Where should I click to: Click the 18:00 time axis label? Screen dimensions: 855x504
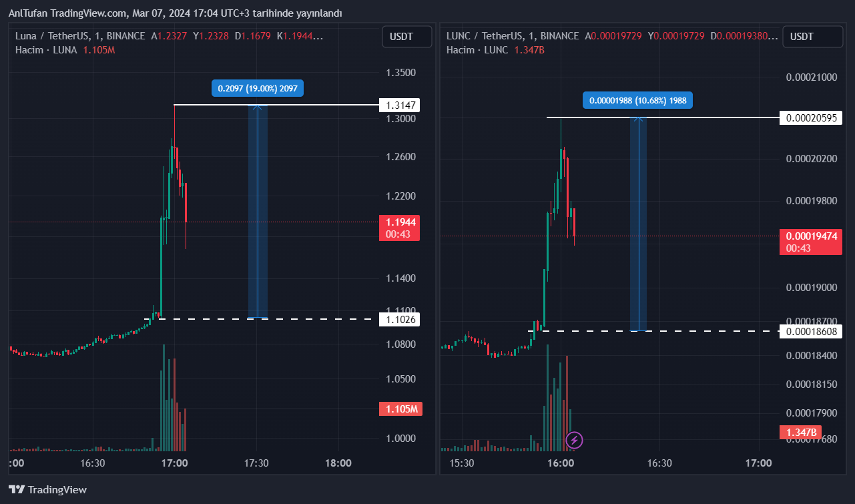tap(338, 463)
